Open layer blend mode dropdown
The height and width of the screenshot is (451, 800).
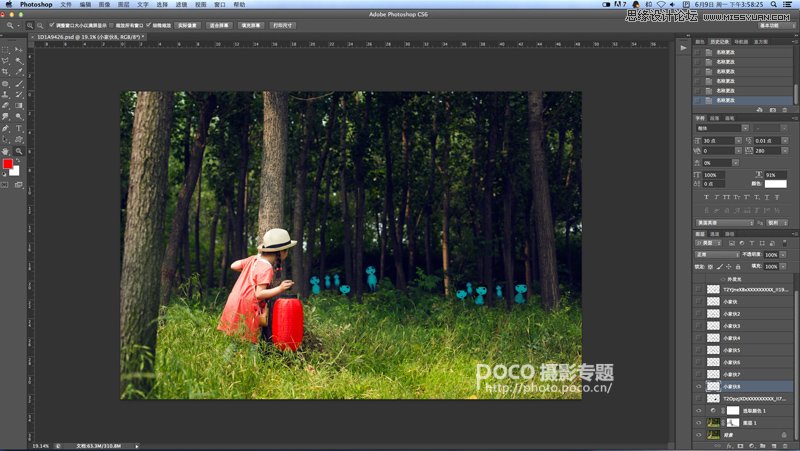coord(717,255)
